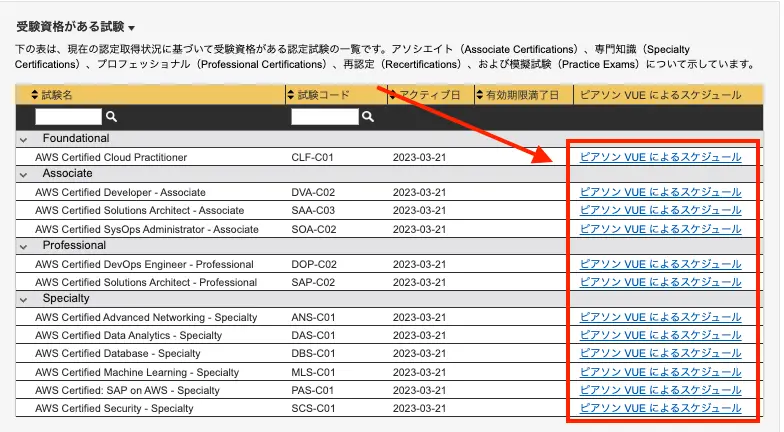This screenshot has width=784, height=432.
Task: Open Pearson VUE schedule link for DOP-C02
Action: [x=660, y=264]
